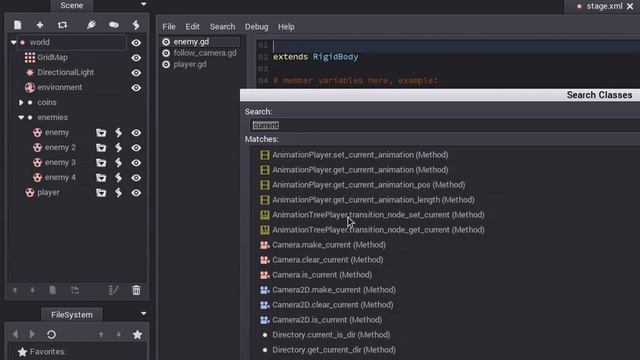Toggle player node visibility eye
The image size is (640, 360).
click(x=136, y=193)
